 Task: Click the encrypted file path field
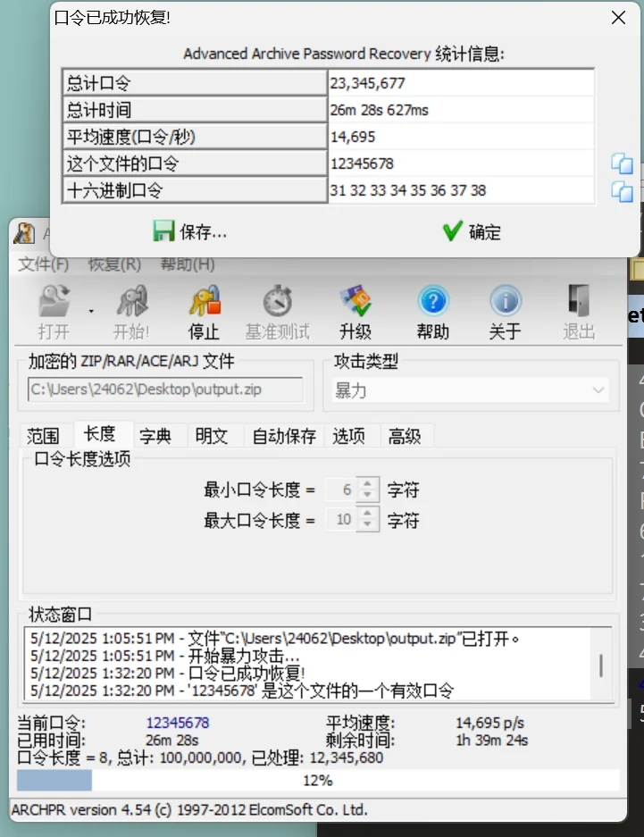click(x=165, y=389)
